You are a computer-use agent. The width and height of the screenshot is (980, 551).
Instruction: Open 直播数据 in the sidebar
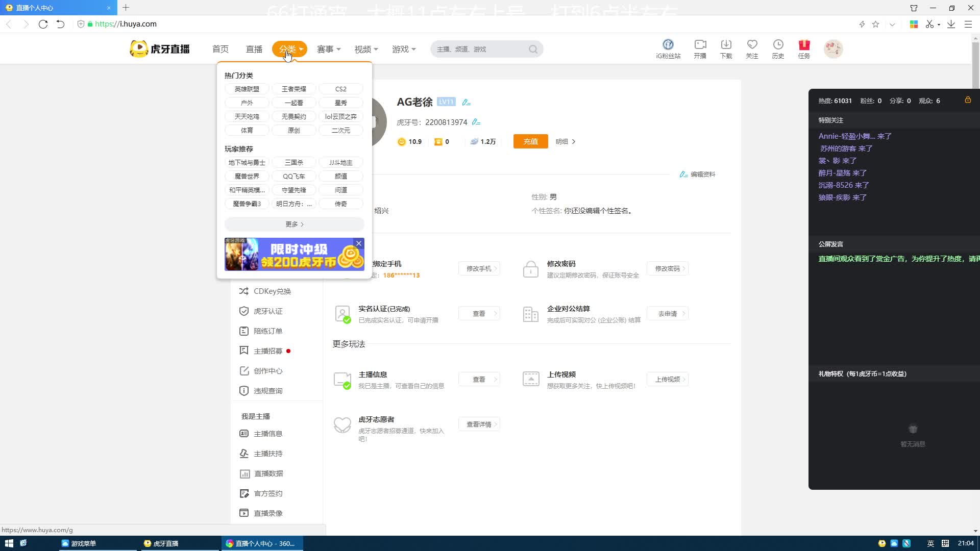click(x=268, y=473)
